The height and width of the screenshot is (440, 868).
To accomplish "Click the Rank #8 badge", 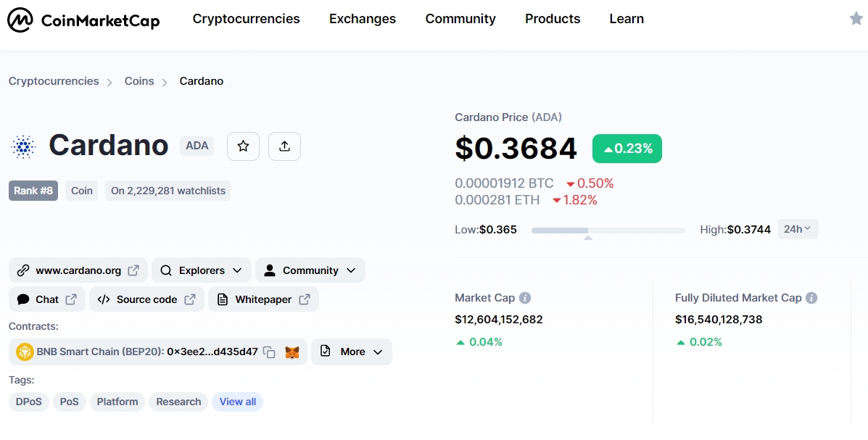I will [33, 191].
